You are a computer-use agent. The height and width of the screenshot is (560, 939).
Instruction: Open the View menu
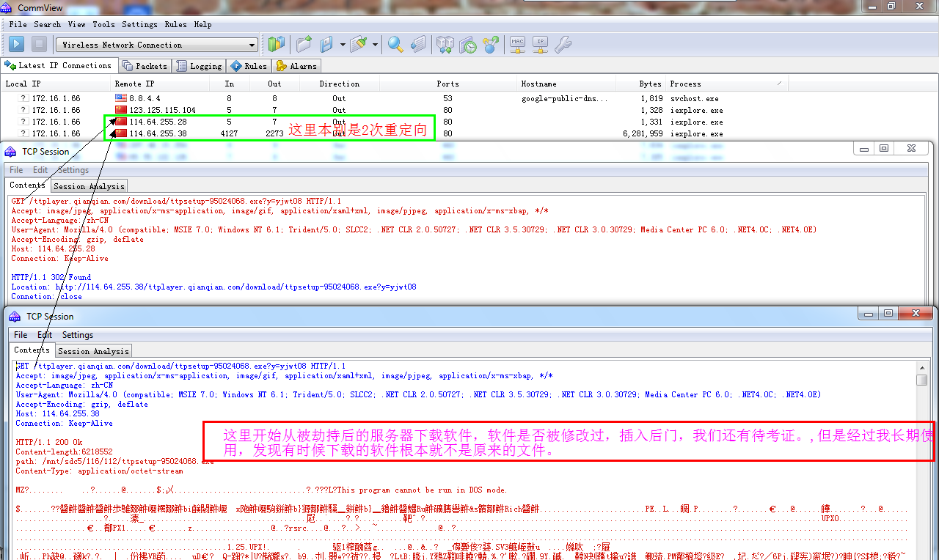[76, 24]
